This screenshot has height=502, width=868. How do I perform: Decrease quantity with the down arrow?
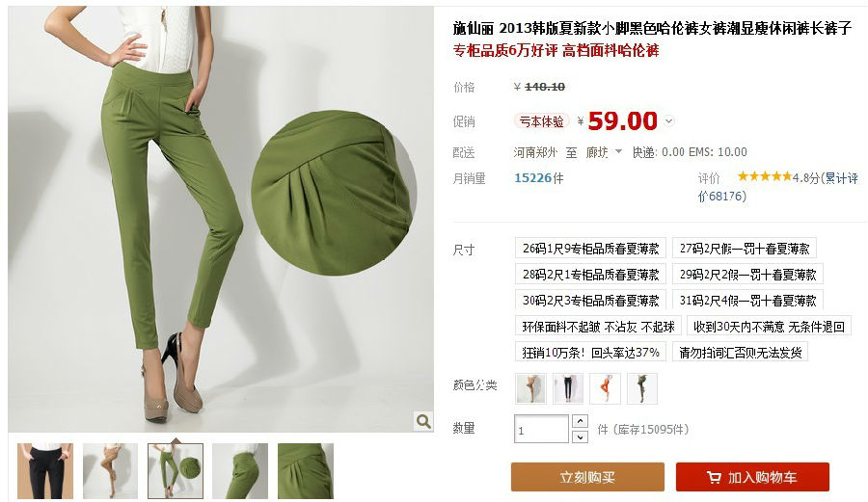(x=580, y=436)
